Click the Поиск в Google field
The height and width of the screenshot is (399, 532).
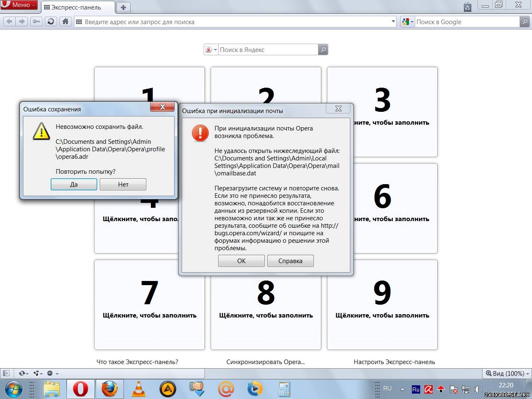click(467, 22)
